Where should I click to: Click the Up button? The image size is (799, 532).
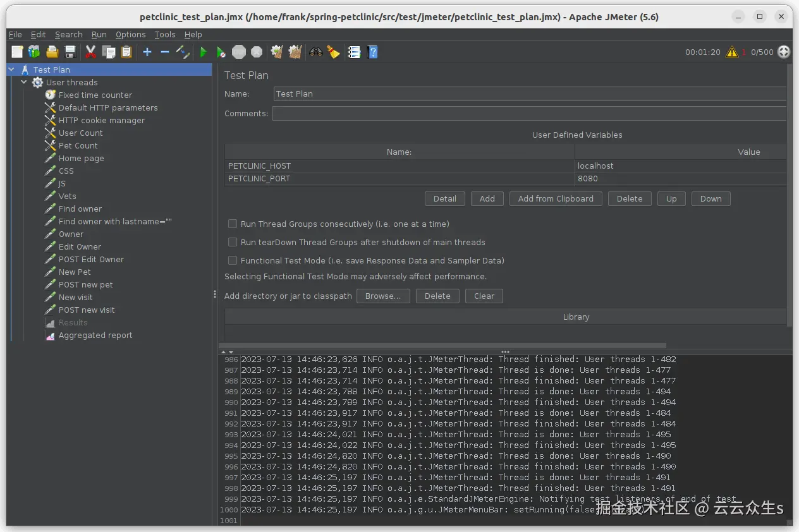point(671,198)
